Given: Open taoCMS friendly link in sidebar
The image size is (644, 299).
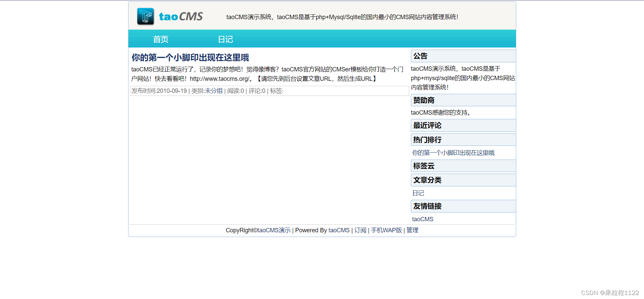Looking at the screenshot, I should (x=423, y=219).
